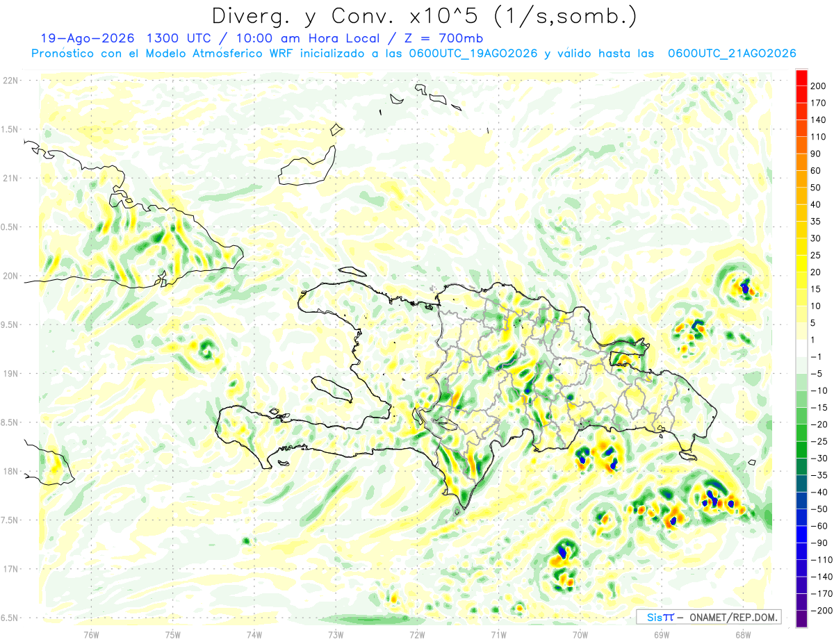
Task: Click the red swatch at the colorbar top
Action: pyautogui.click(x=801, y=78)
